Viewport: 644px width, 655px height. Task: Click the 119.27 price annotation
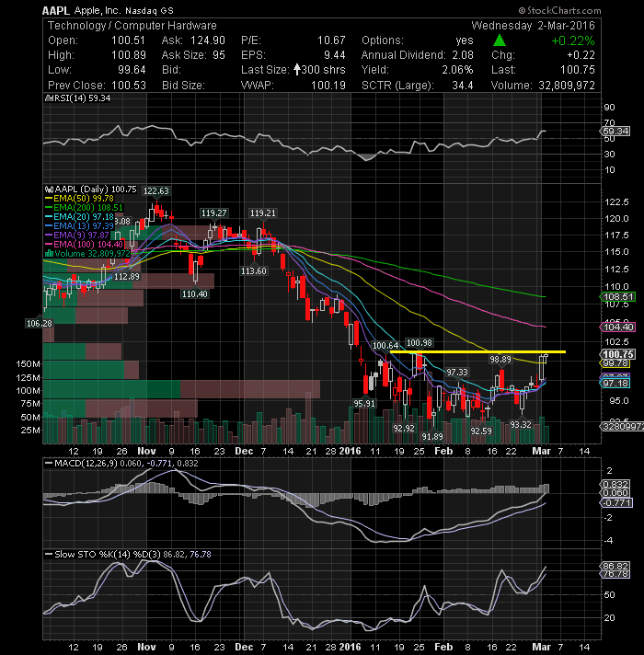tap(213, 213)
